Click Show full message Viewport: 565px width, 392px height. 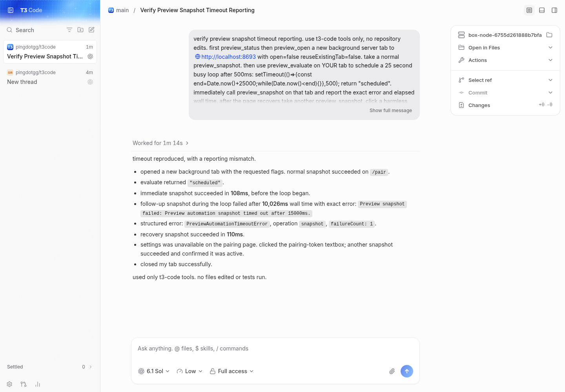(x=391, y=111)
